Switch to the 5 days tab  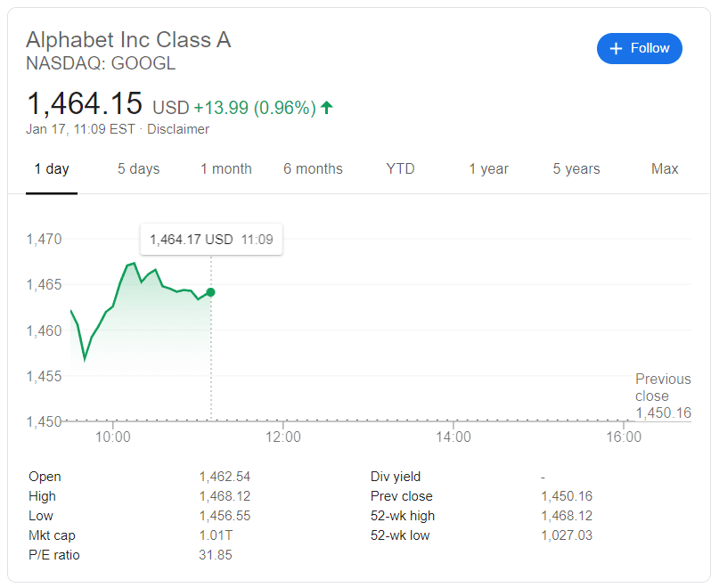(138, 168)
